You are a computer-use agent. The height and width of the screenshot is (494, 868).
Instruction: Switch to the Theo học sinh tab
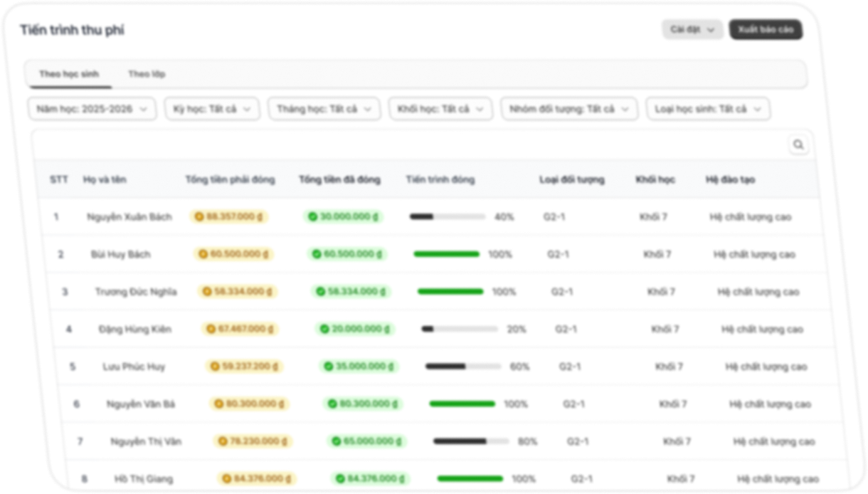69,74
